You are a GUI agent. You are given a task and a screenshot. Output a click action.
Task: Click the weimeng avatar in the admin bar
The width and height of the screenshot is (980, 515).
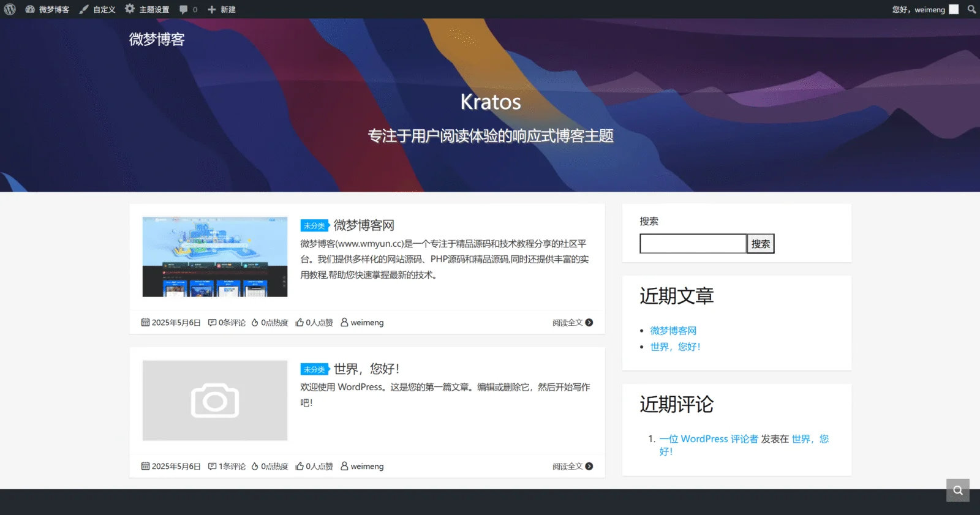point(954,9)
